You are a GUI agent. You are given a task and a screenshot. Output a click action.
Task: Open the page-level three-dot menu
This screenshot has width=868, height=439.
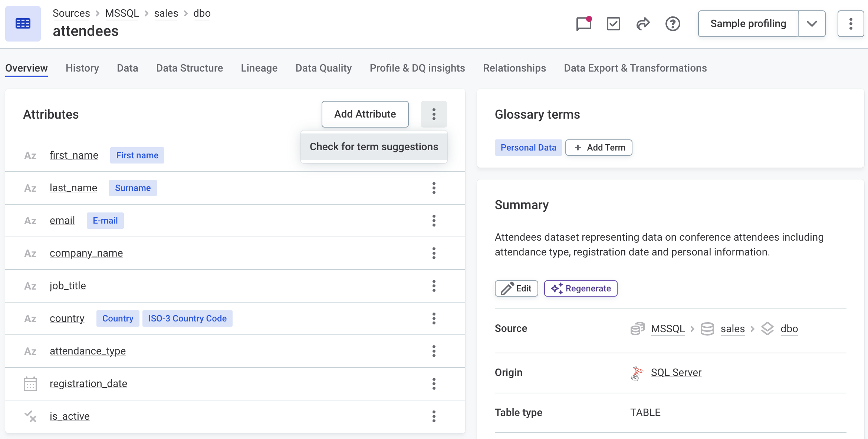coord(851,24)
